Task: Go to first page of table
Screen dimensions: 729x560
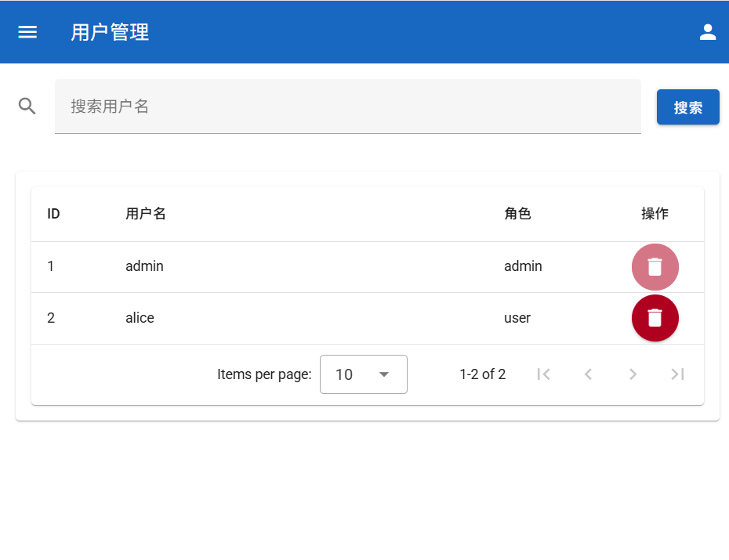Action: coord(543,374)
